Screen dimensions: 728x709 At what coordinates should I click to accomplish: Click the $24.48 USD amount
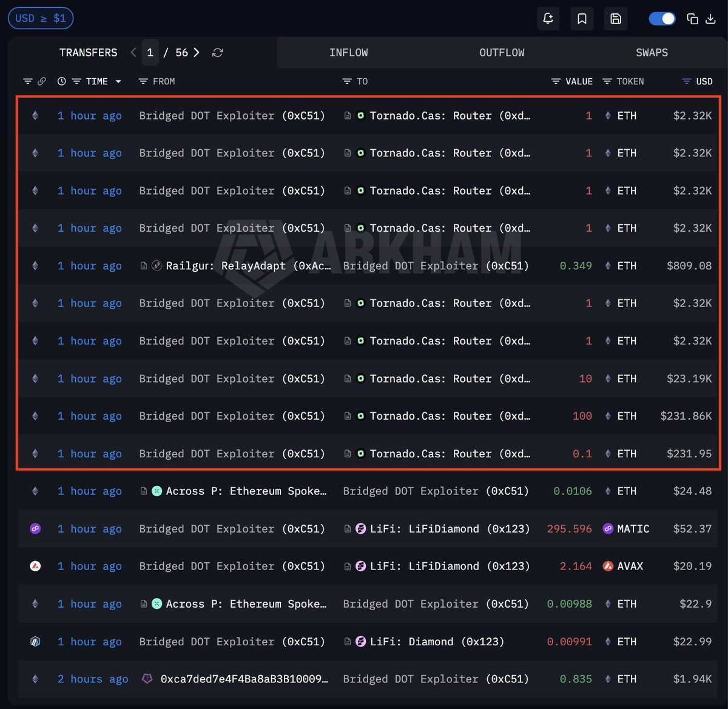[x=692, y=491]
